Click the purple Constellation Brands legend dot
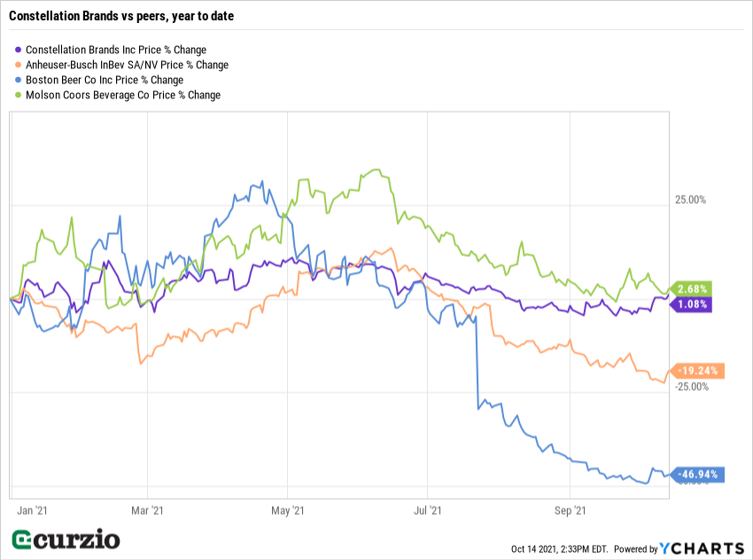This screenshot has height=560, width=753. [x=19, y=50]
